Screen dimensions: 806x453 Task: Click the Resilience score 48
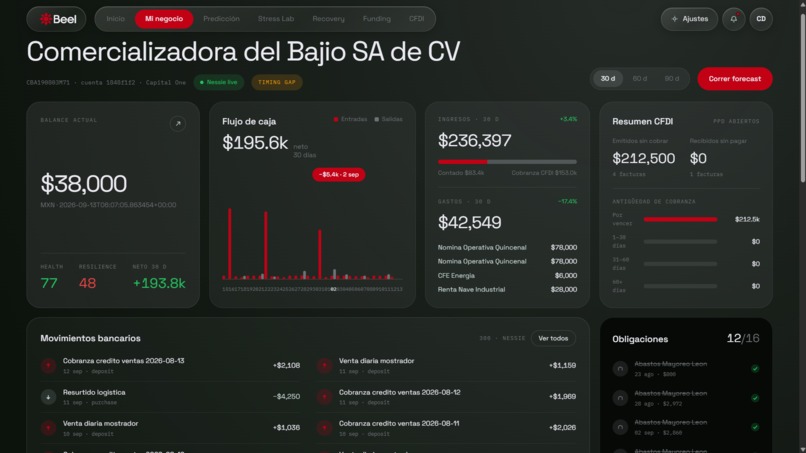pyautogui.click(x=87, y=283)
